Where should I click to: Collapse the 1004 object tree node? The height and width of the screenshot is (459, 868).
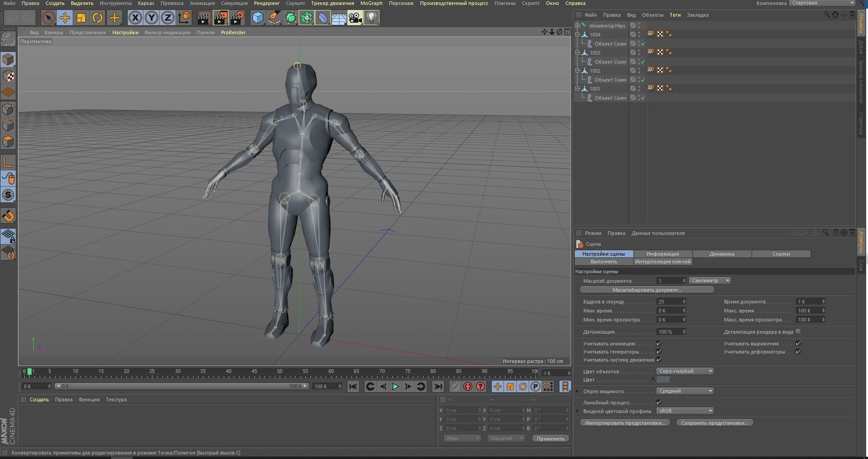[x=577, y=35]
